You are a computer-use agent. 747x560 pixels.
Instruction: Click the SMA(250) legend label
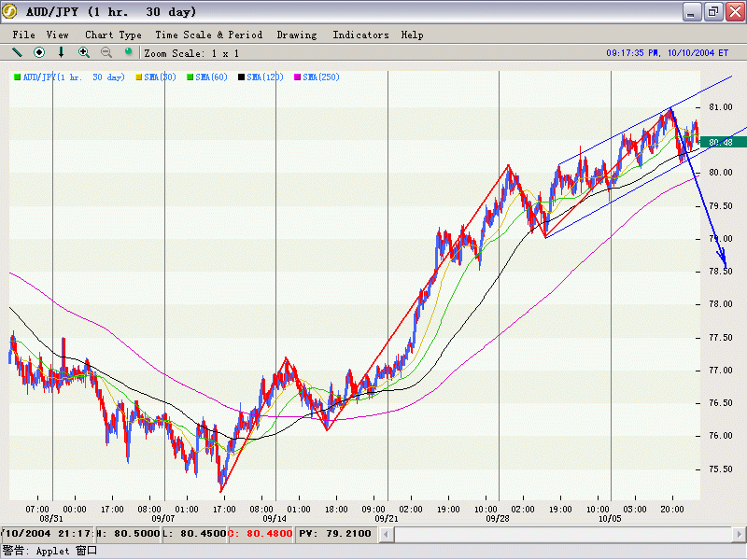pyautogui.click(x=320, y=77)
